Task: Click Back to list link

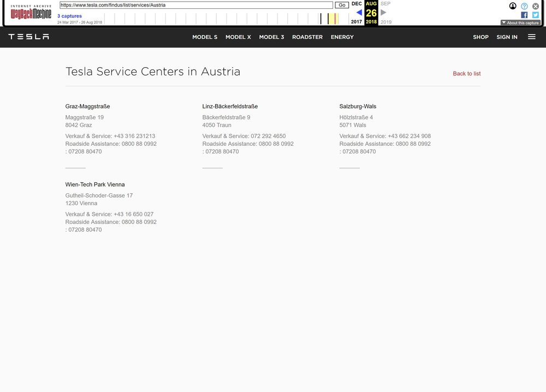Action: pos(467,74)
